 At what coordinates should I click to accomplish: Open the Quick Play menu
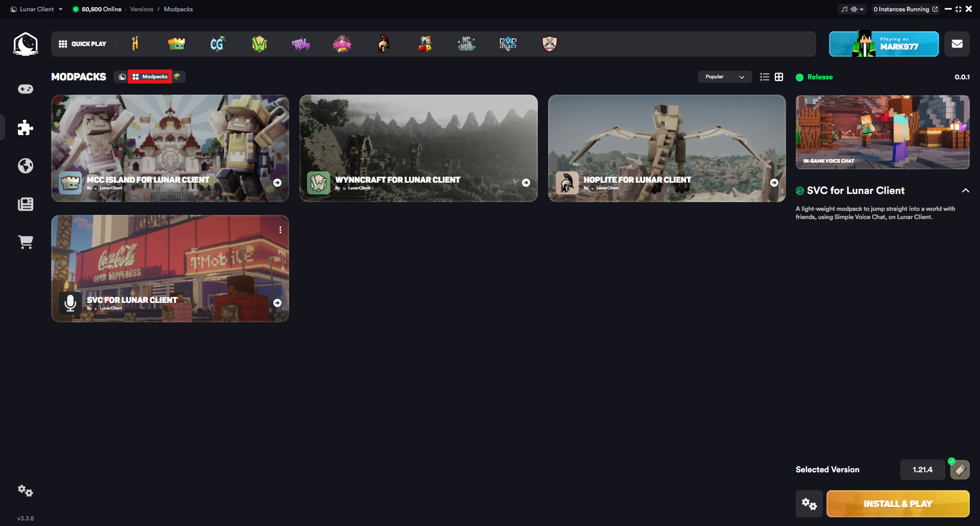(82, 44)
